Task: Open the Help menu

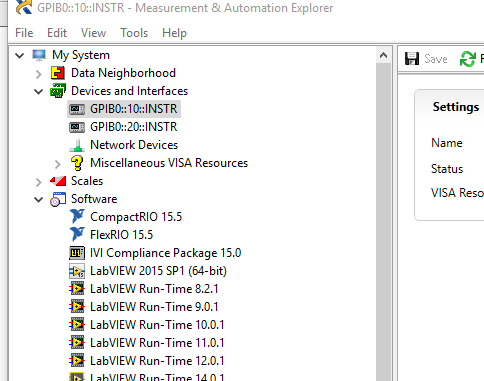Action: 174,33
